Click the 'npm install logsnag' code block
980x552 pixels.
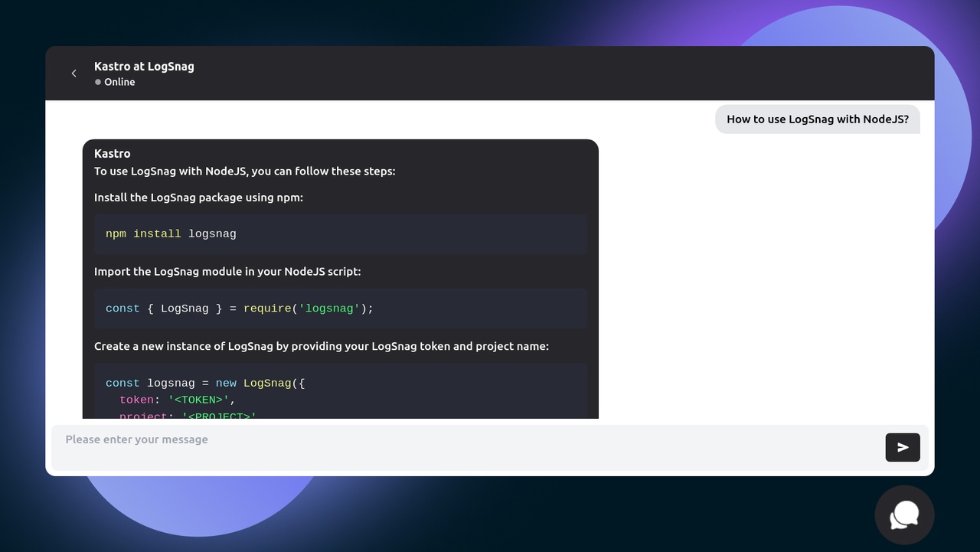(341, 234)
